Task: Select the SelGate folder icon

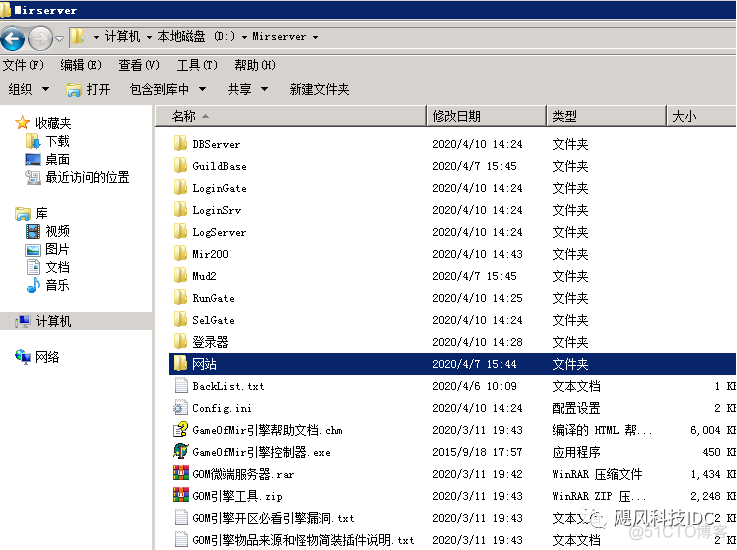Action: (x=180, y=320)
